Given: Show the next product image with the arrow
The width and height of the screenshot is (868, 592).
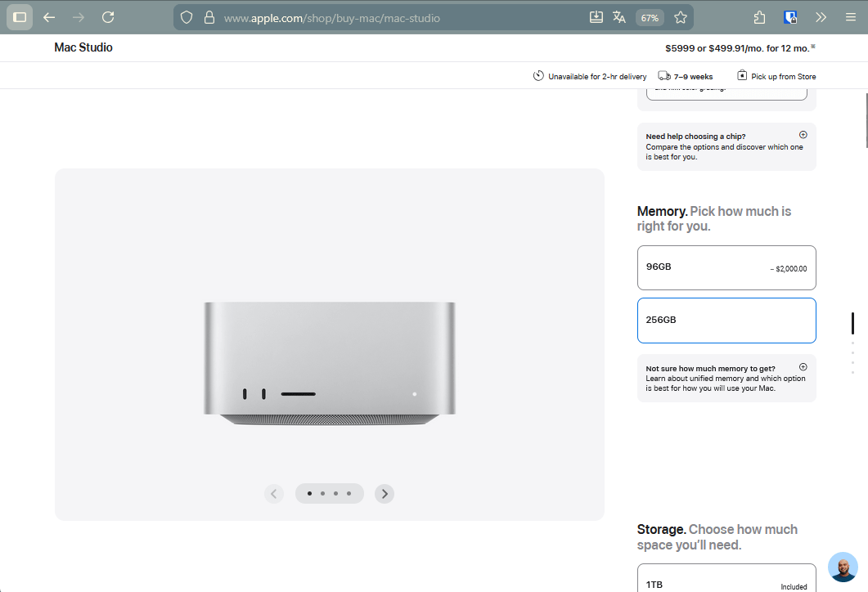Looking at the screenshot, I should [384, 493].
